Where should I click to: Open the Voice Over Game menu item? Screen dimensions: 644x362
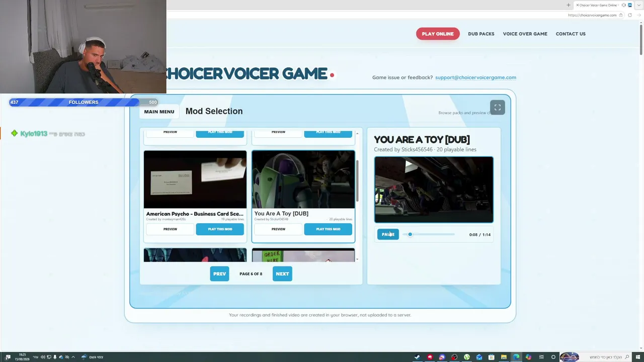[525, 34]
